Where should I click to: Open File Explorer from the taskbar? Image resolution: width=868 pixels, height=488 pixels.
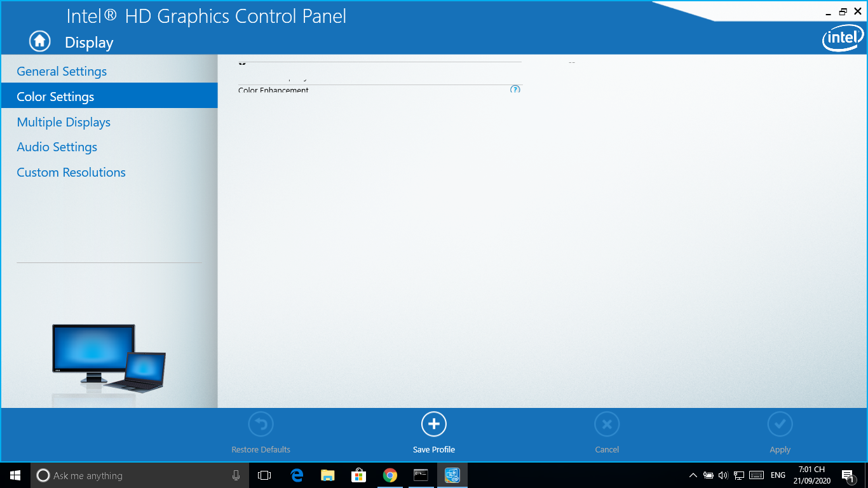click(x=328, y=475)
